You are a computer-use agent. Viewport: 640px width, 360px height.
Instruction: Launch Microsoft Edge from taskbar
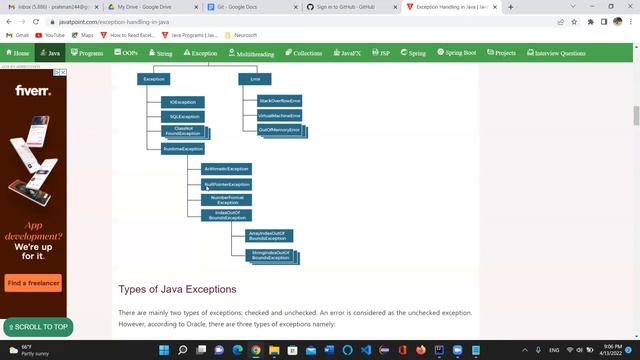[238, 350]
